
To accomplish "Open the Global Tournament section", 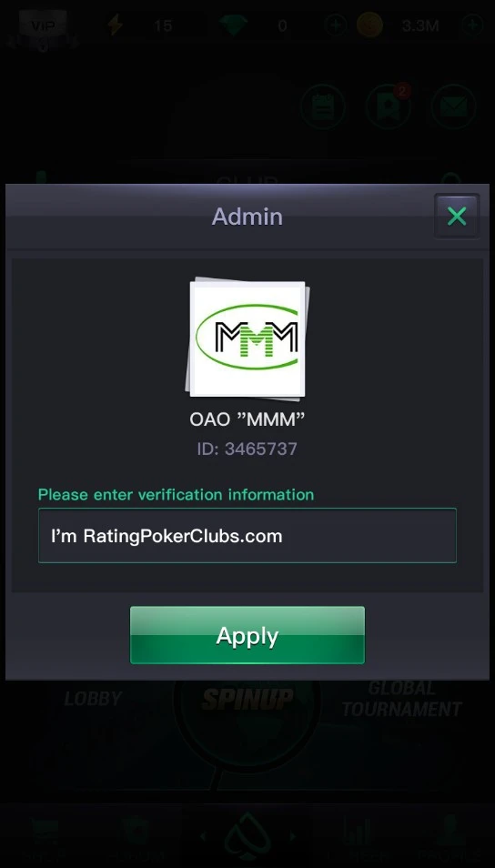I will pos(401,699).
